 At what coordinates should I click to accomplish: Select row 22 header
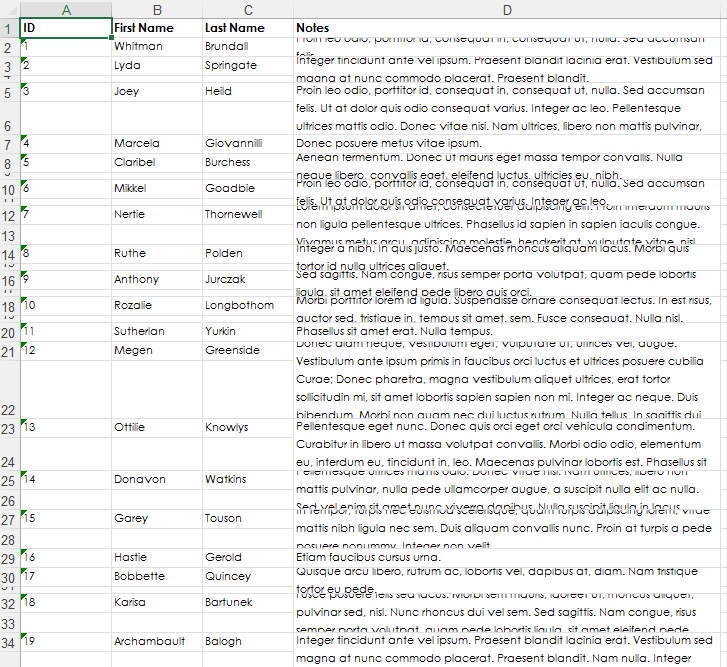click(9, 410)
